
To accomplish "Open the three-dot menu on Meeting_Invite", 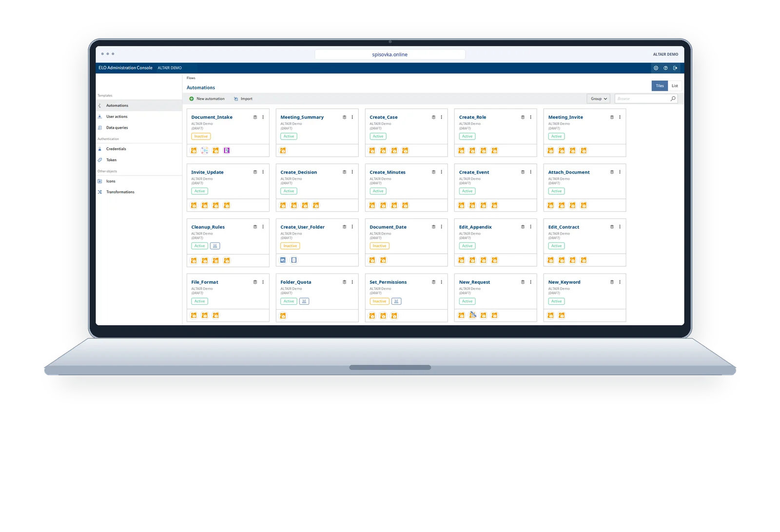I will click(620, 117).
